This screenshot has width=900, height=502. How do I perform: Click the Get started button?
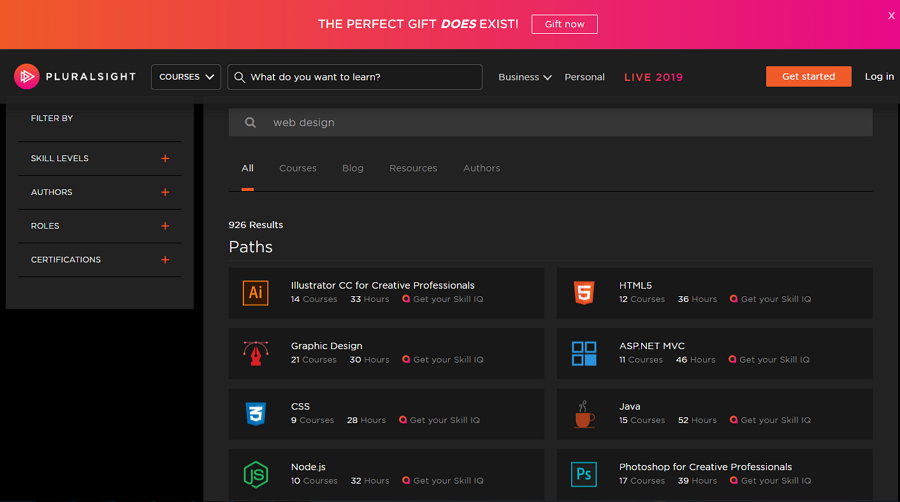808,76
